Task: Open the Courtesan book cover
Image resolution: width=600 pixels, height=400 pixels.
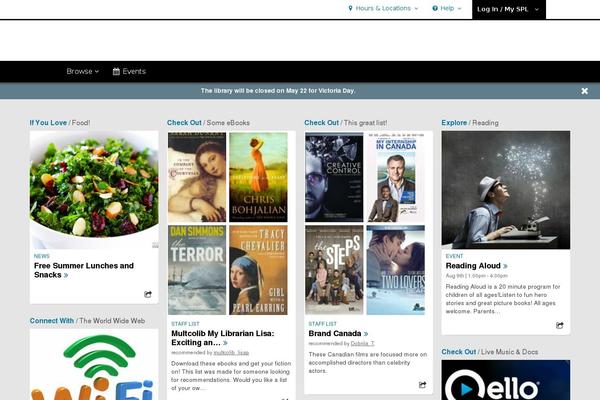Action: [x=197, y=177]
